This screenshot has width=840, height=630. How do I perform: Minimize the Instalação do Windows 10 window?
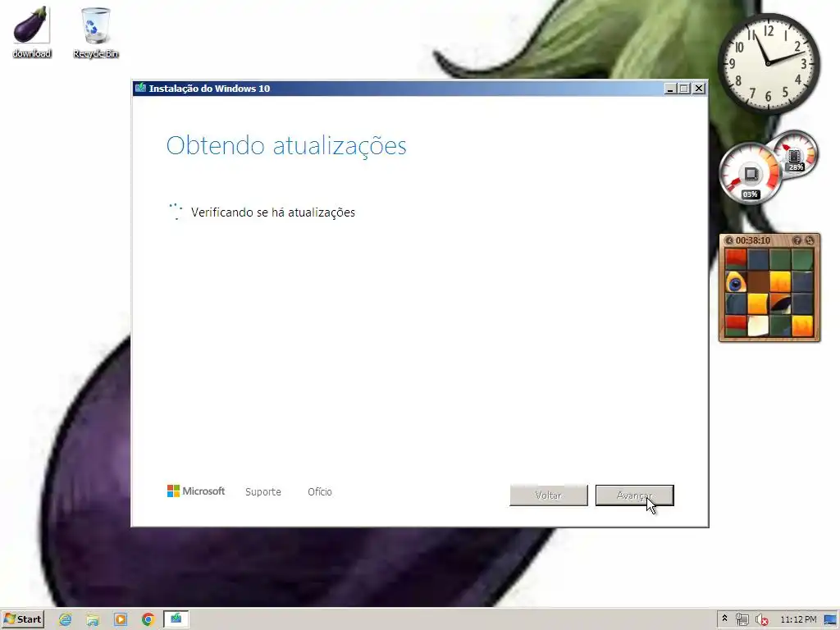pyautogui.click(x=670, y=89)
